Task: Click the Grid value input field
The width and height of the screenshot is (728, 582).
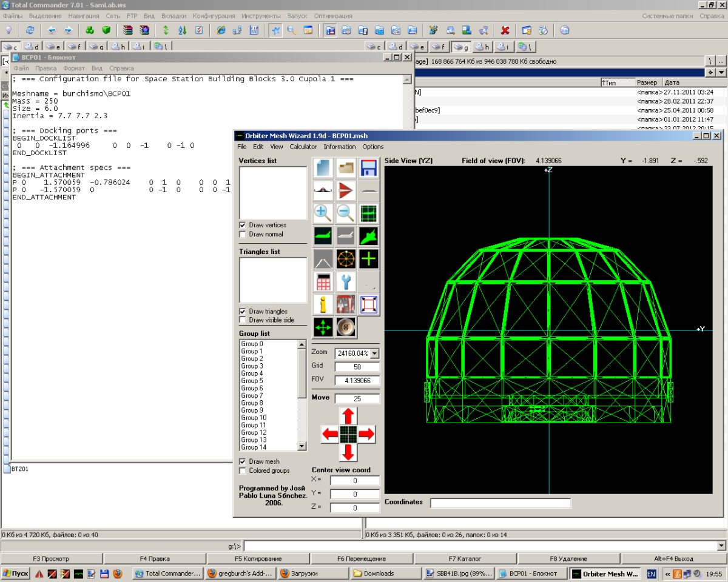Action: pyautogui.click(x=357, y=367)
